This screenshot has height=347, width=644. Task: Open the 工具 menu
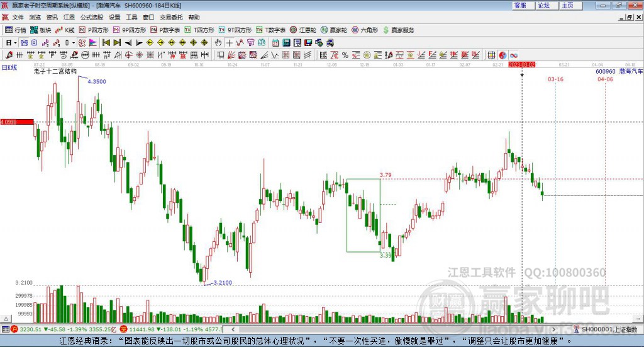pos(131,17)
